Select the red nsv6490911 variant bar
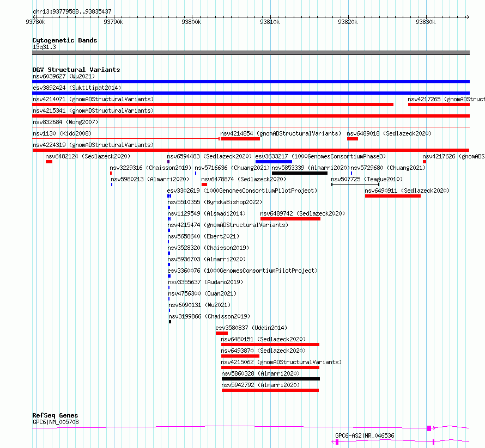This screenshot has width=485, height=448. pyautogui.click(x=393, y=196)
